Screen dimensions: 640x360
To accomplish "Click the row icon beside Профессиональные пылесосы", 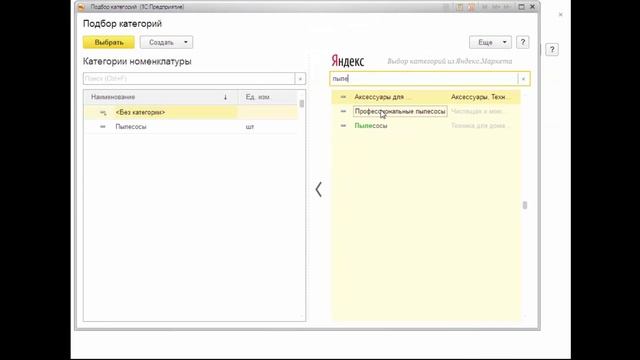I will (x=343, y=111).
